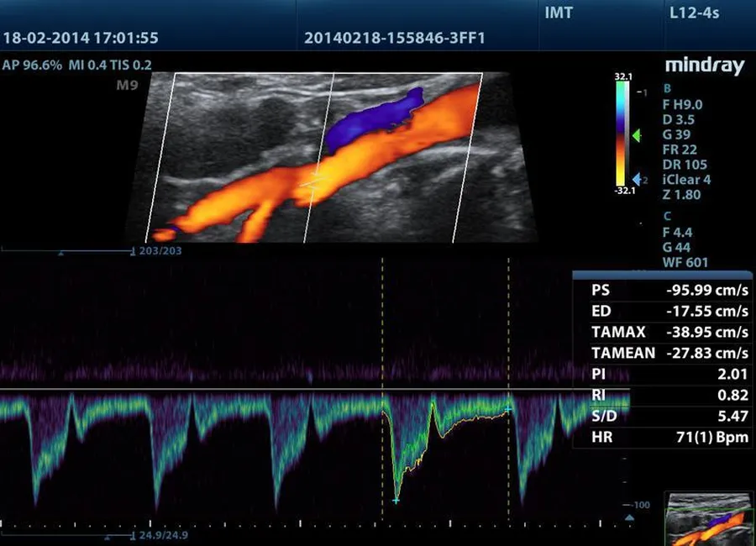Click the Mindray logo
Screen dimensions: 756x546
[x=704, y=66]
